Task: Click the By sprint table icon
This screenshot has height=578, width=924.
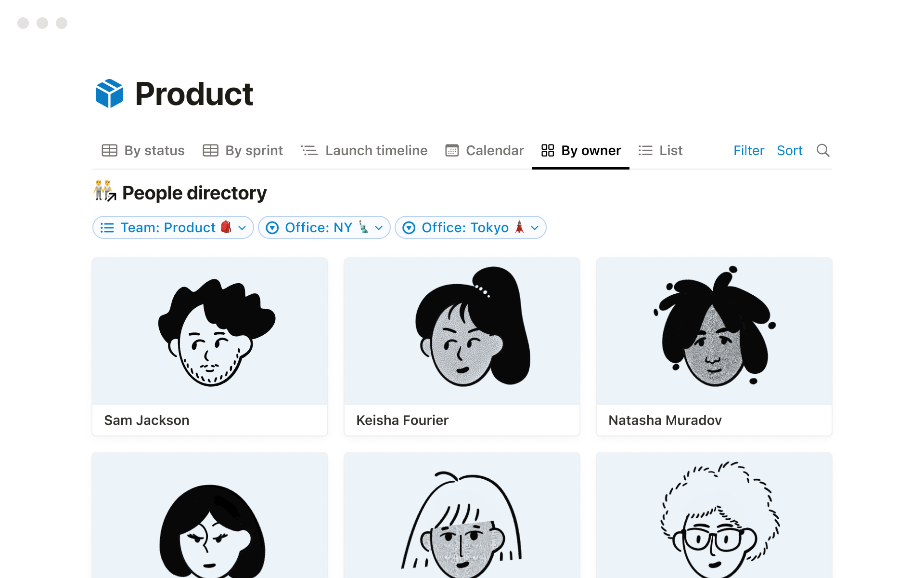Action: [x=210, y=151]
